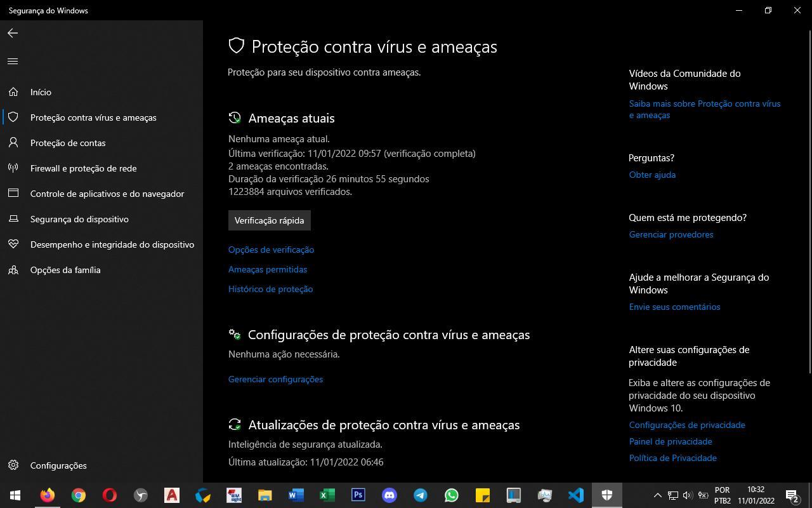Open Política de Privacidade link

coord(672,458)
